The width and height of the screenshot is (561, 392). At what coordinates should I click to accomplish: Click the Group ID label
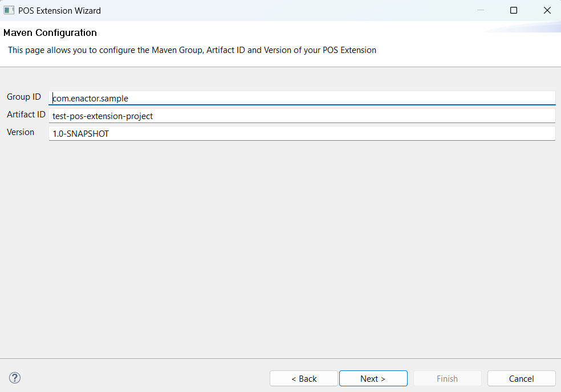tap(23, 97)
